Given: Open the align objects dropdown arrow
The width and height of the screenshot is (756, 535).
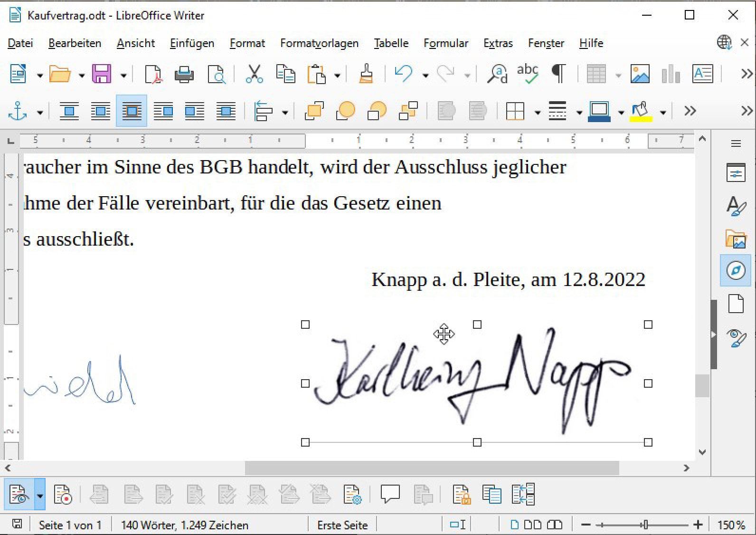Looking at the screenshot, I should 285,112.
